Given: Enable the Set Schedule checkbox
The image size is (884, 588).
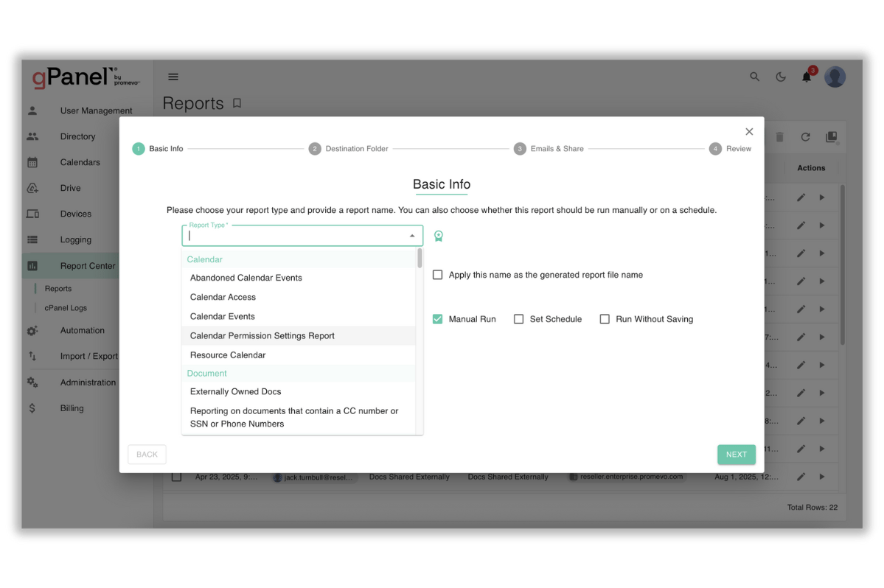Looking at the screenshot, I should point(518,319).
